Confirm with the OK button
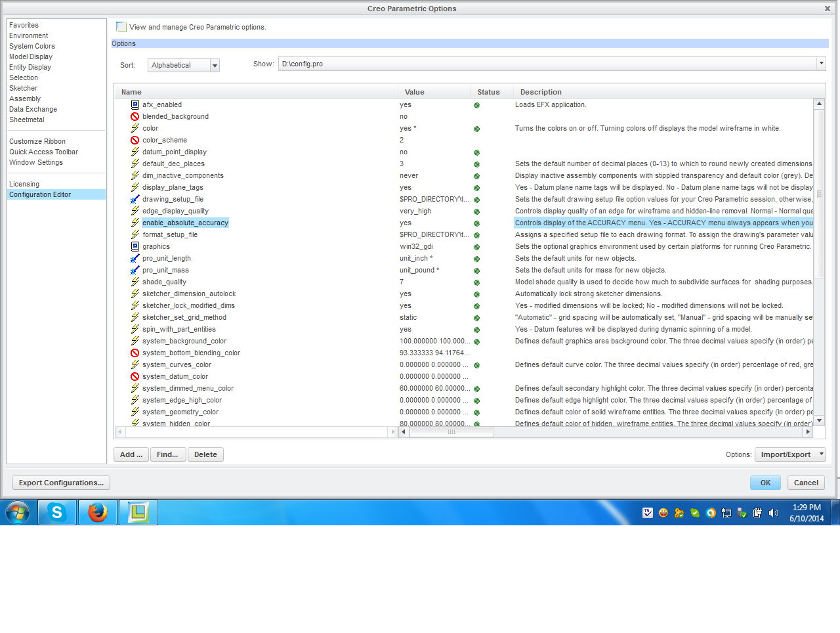 tap(765, 483)
